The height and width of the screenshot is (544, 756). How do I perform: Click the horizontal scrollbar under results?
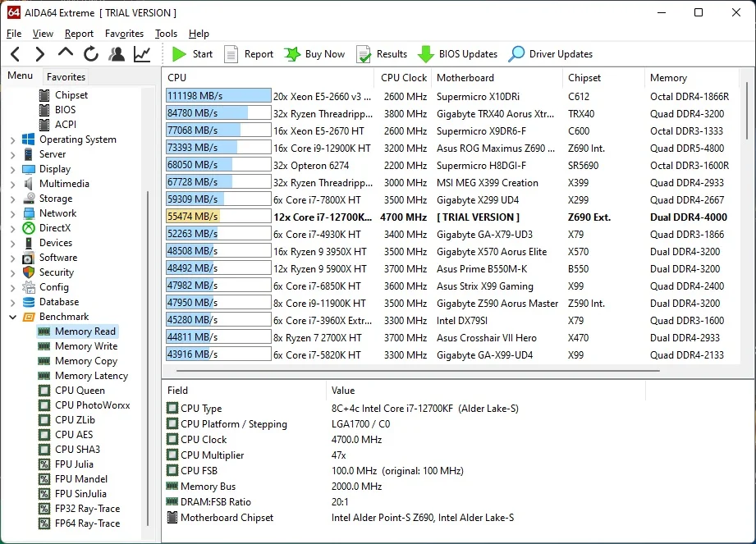pos(418,371)
